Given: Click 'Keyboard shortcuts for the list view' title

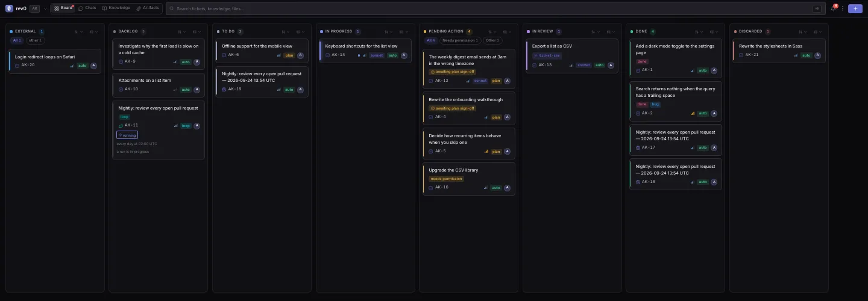Looking at the screenshot, I should click(x=362, y=46).
